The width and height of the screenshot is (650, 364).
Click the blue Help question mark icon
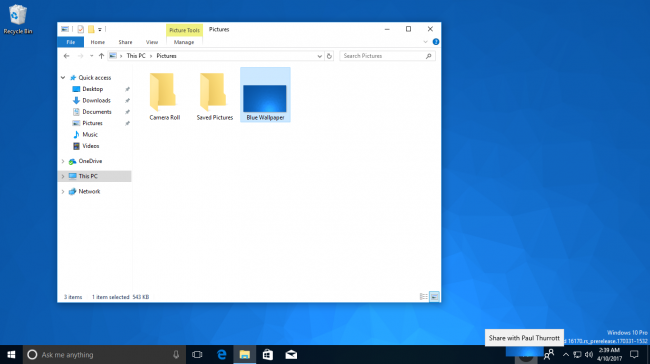point(436,42)
